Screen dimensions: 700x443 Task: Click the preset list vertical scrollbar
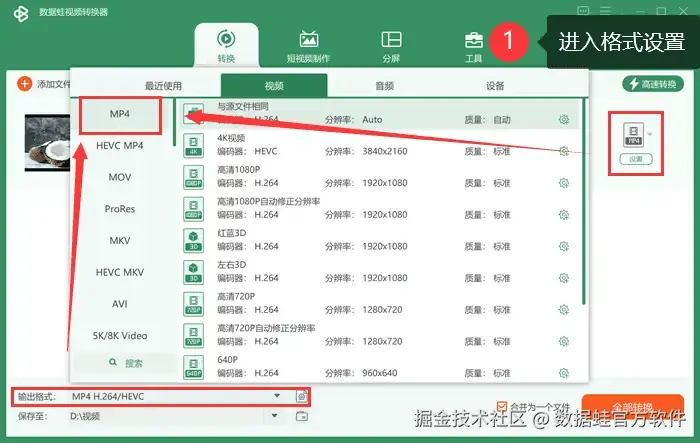point(583,202)
